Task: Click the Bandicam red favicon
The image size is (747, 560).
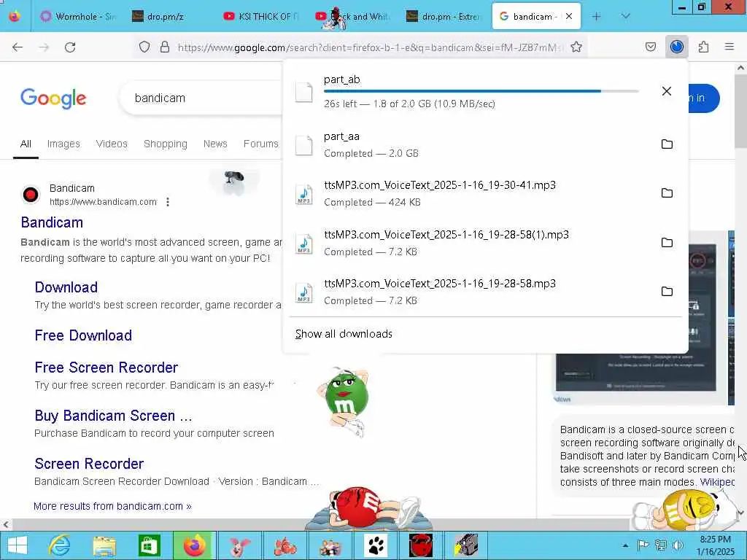Action: tap(31, 195)
